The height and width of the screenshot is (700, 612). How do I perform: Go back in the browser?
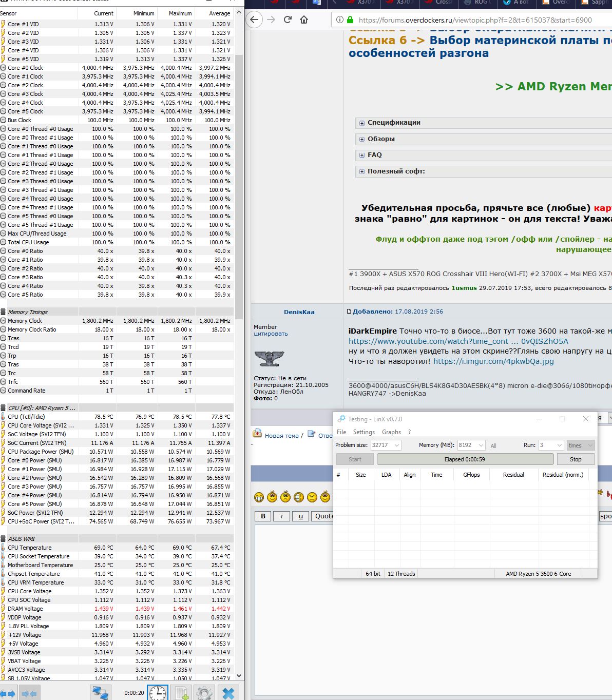(254, 20)
